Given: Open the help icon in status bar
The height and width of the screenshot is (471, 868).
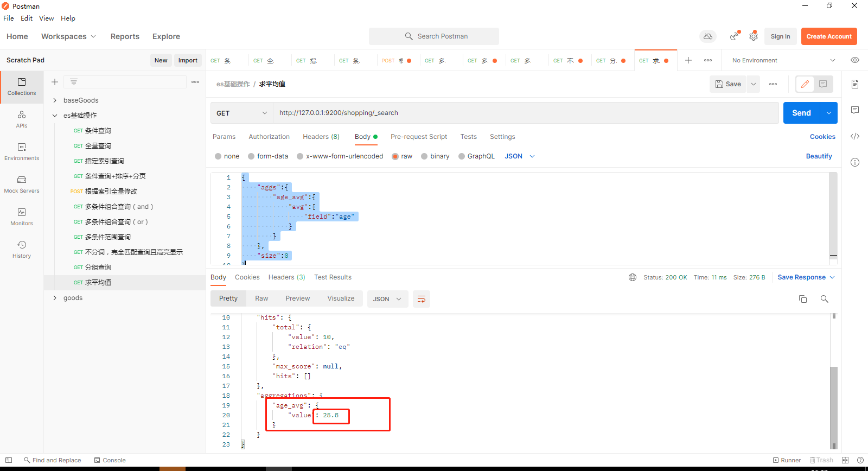Looking at the screenshot, I should pos(860,460).
